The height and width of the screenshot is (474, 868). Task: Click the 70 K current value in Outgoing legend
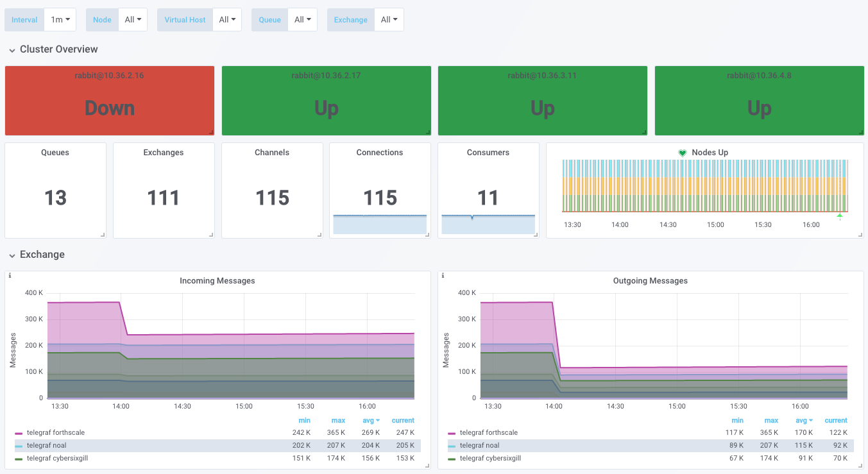[840, 459]
